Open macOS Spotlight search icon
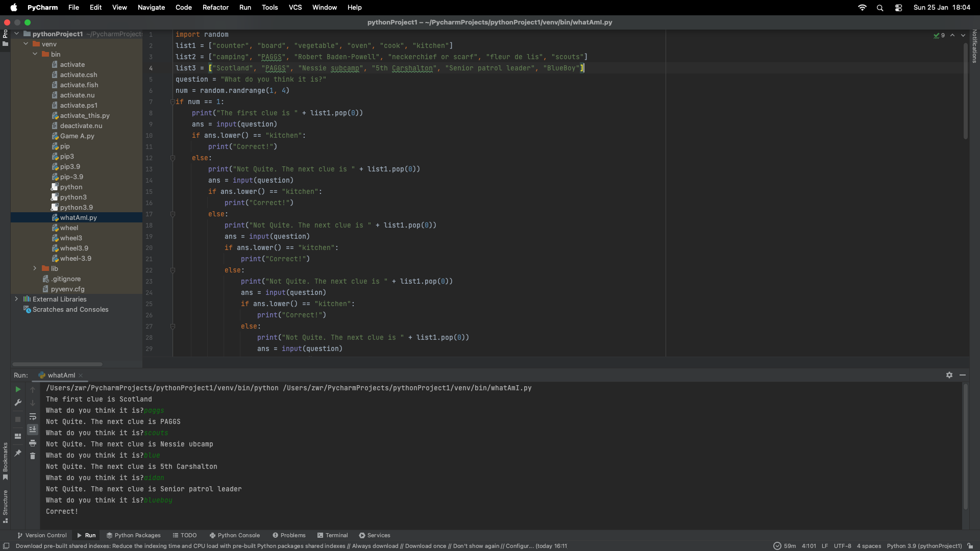The image size is (980, 551). tap(880, 8)
